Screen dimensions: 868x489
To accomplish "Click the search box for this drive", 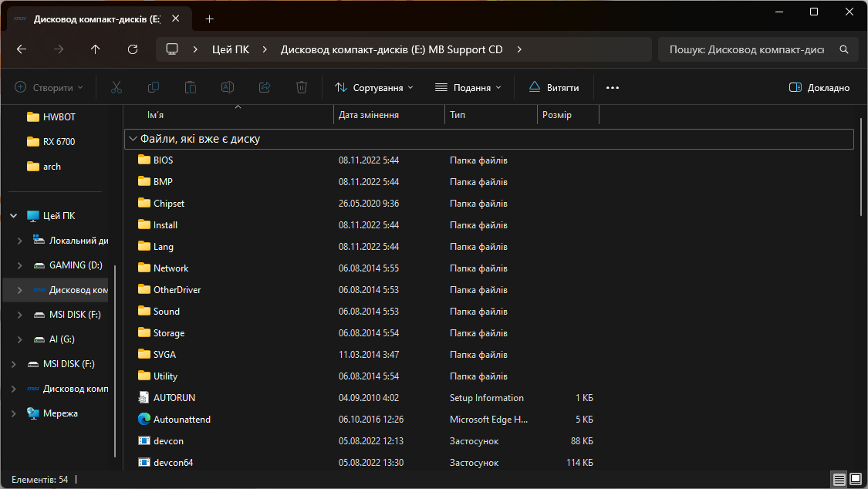I will (x=747, y=49).
